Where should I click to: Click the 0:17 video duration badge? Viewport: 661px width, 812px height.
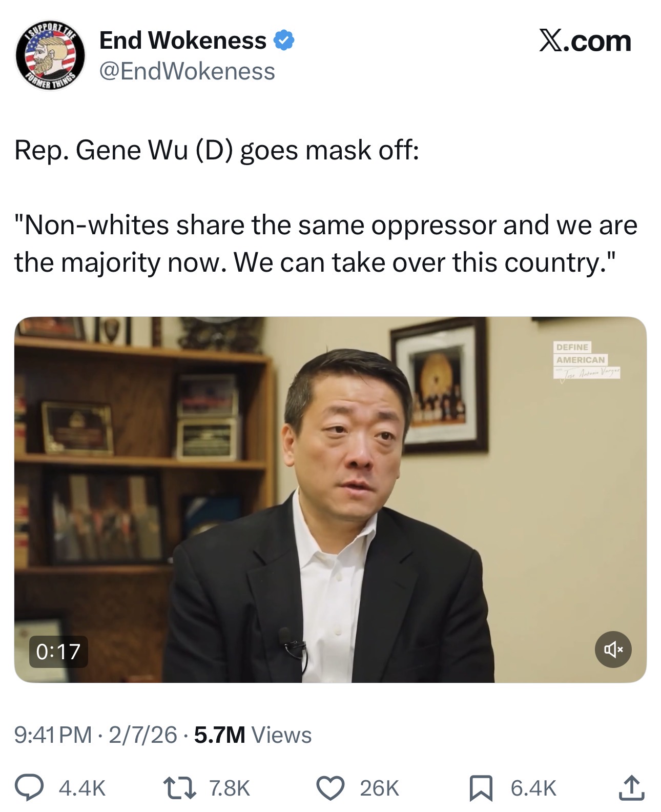(x=58, y=652)
